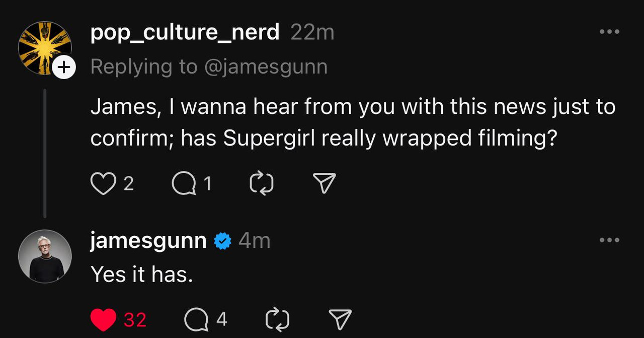
Task: View jamesgunn's profile picture
Action: [x=45, y=256]
